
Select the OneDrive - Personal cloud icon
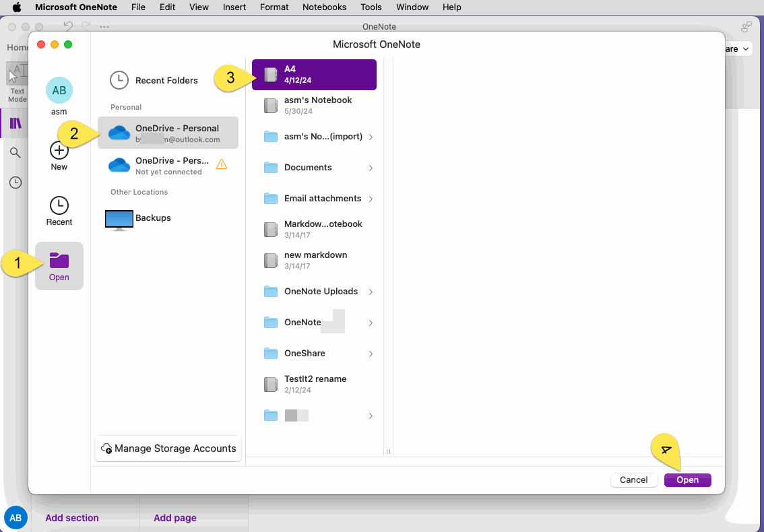[119, 133]
